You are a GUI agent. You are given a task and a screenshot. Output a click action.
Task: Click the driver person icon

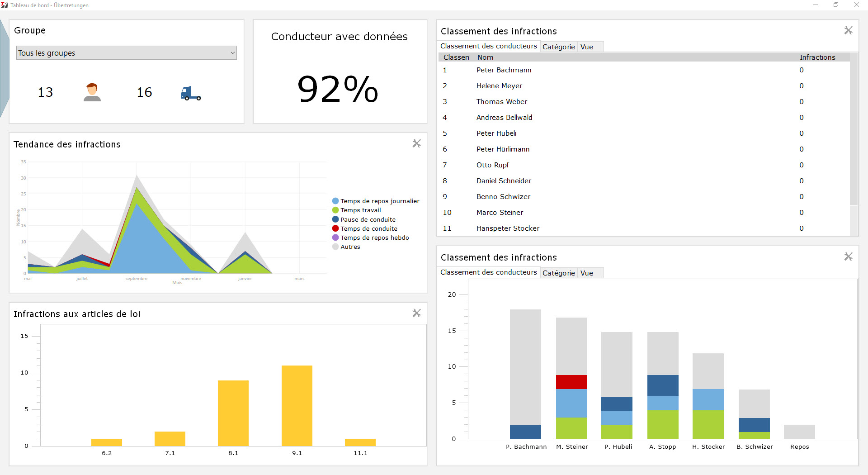92,92
